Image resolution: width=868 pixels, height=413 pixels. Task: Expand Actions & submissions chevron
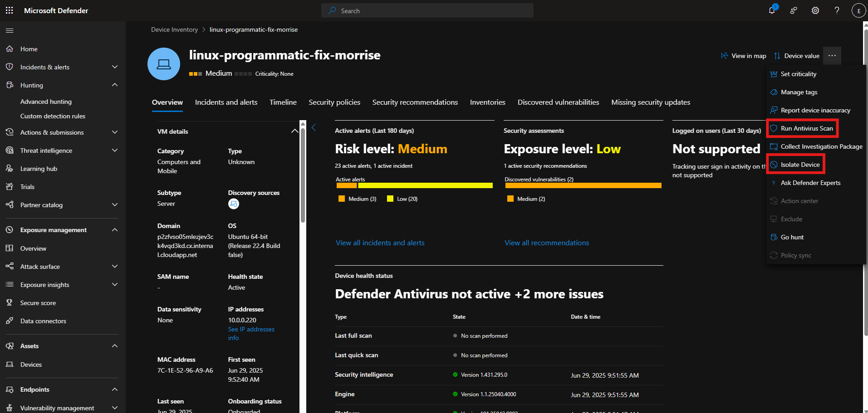[115, 132]
